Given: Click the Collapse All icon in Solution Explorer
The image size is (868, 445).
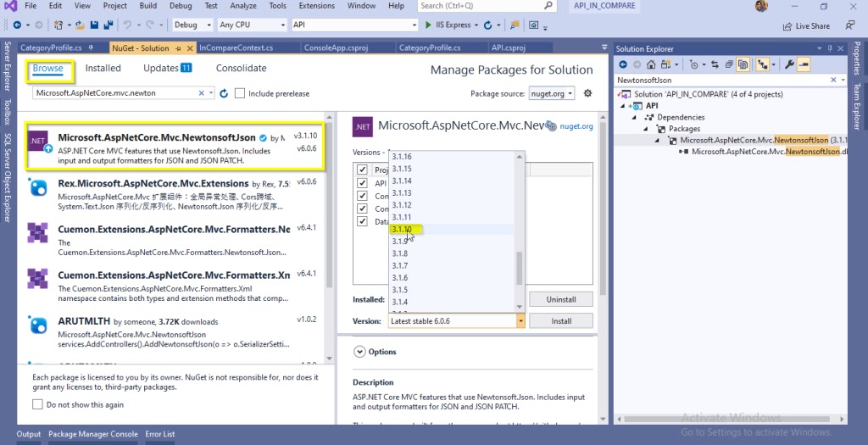Looking at the screenshot, I should [729, 64].
